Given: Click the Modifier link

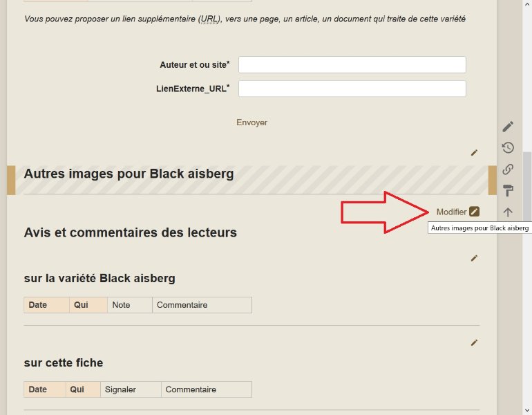Looking at the screenshot, I should point(451,212).
